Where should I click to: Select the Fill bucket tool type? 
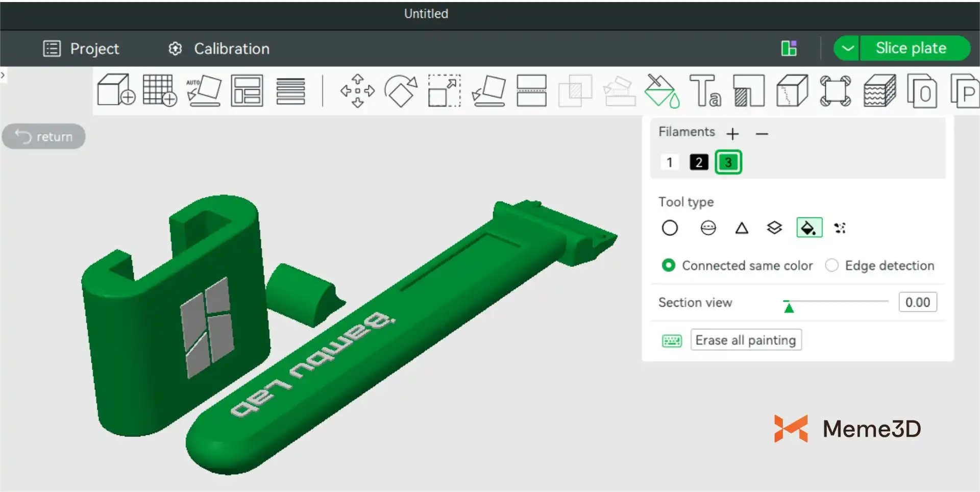click(809, 228)
